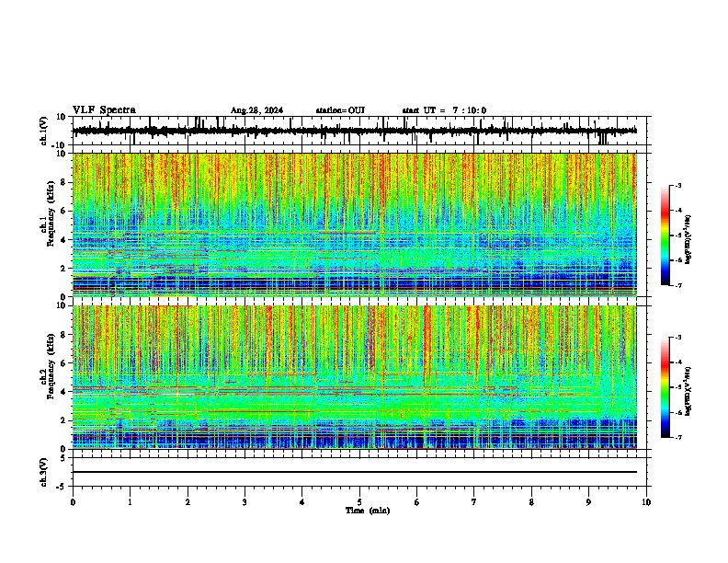Screen dimensions: 728x563
Task: Click the "-3" top label of ch.1 colorbar
Action: coord(677,185)
